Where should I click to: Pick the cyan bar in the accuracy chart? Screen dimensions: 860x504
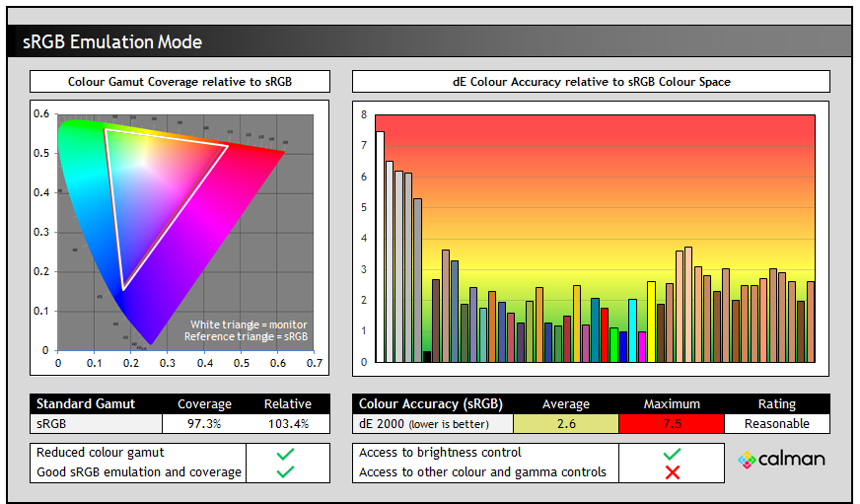[632, 330]
